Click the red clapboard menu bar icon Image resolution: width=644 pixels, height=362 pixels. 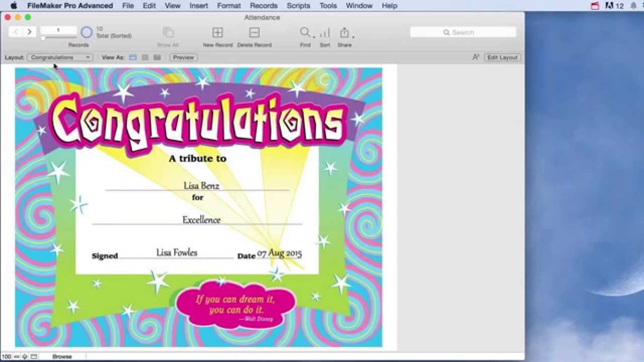tap(595, 6)
